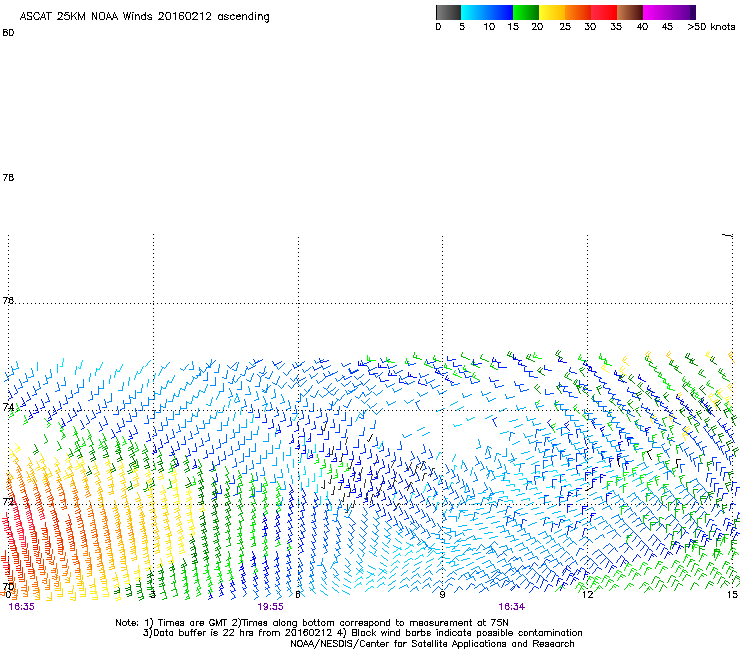Click the 15 longitude axis label
This screenshot has height=650, width=740.
732,594
